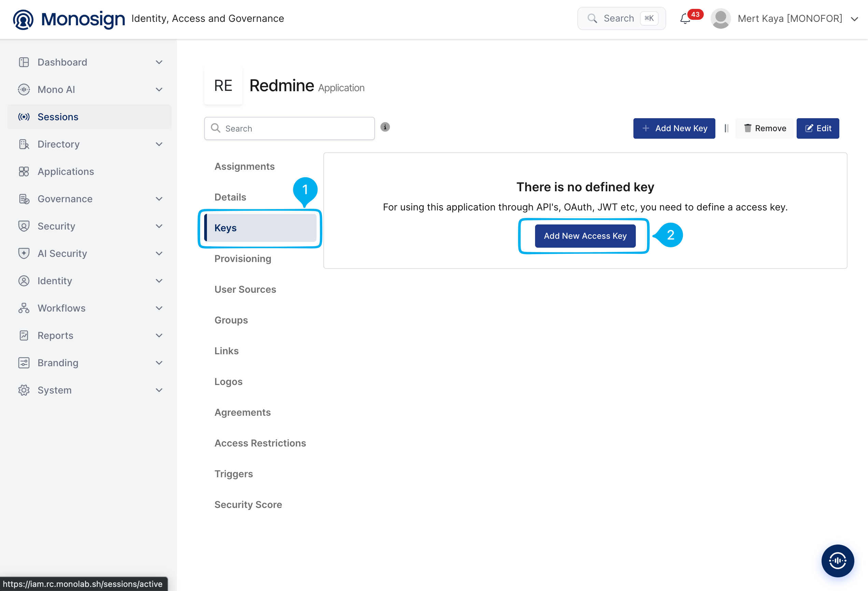868x591 pixels.
Task: Open the notifications bell
Action: [x=685, y=19]
